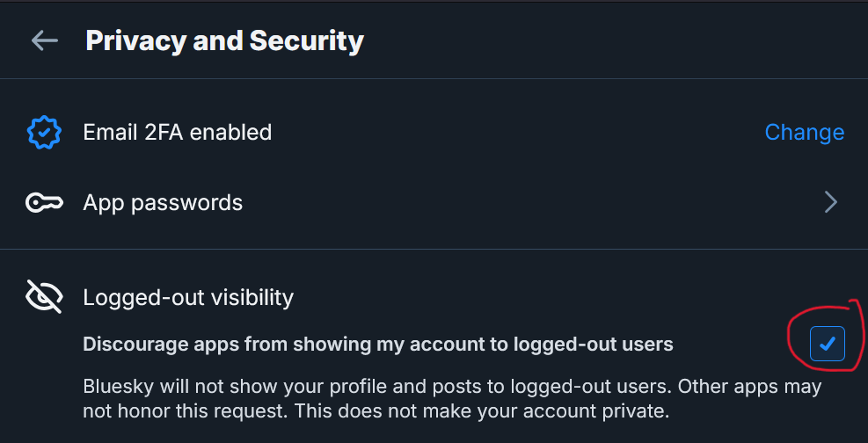Click Change next to Email 2FA
This screenshot has width=868, height=443.
(x=804, y=132)
